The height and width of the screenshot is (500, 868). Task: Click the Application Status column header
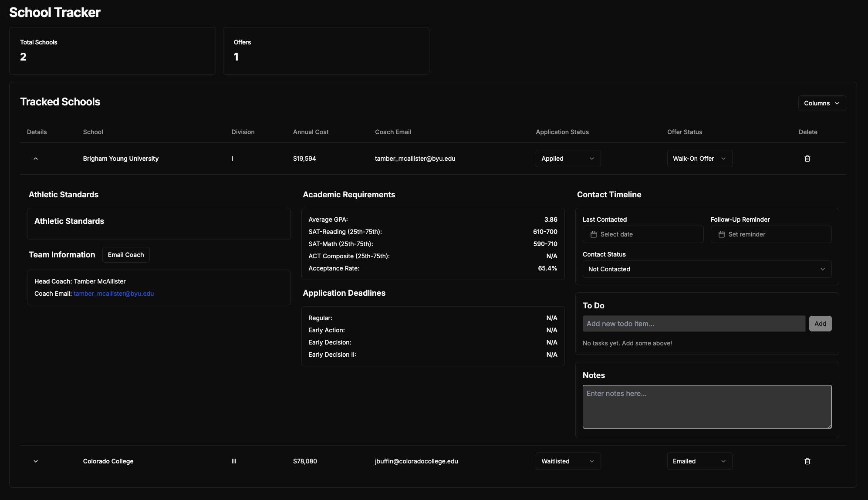tap(562, 132)
